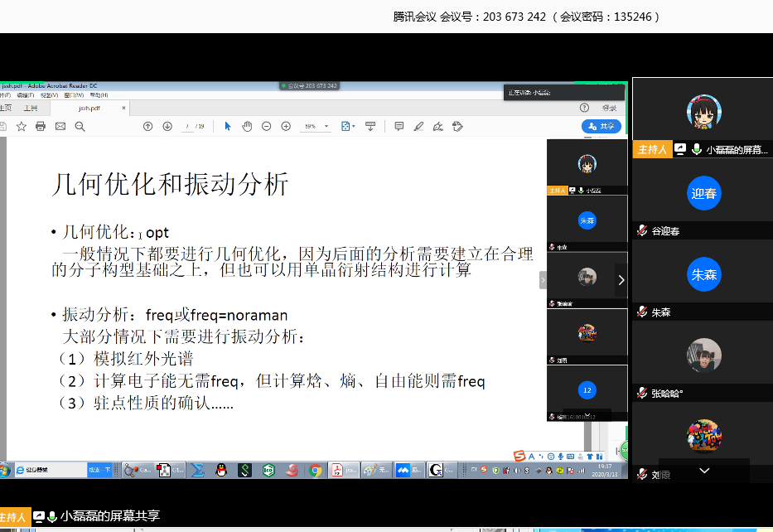Open the 59% zoom level dropdown

(326, 127)
